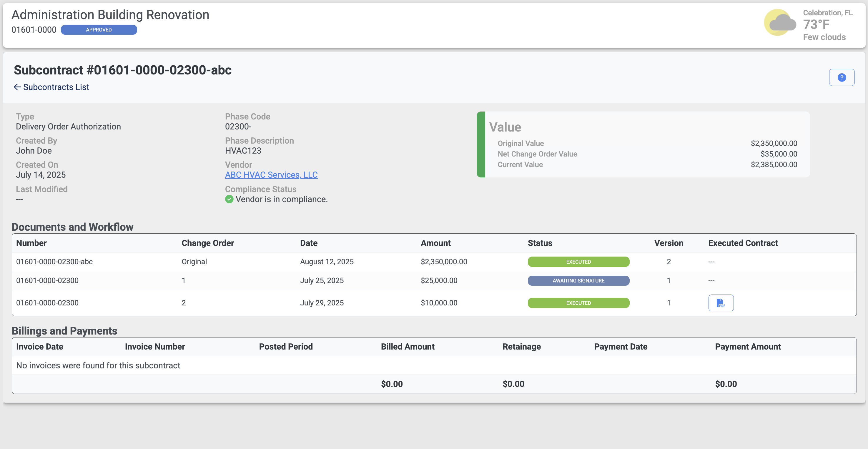
Task: Click the subcontract heading #01601-0000-02300-abc
Action: click(123, 70)
